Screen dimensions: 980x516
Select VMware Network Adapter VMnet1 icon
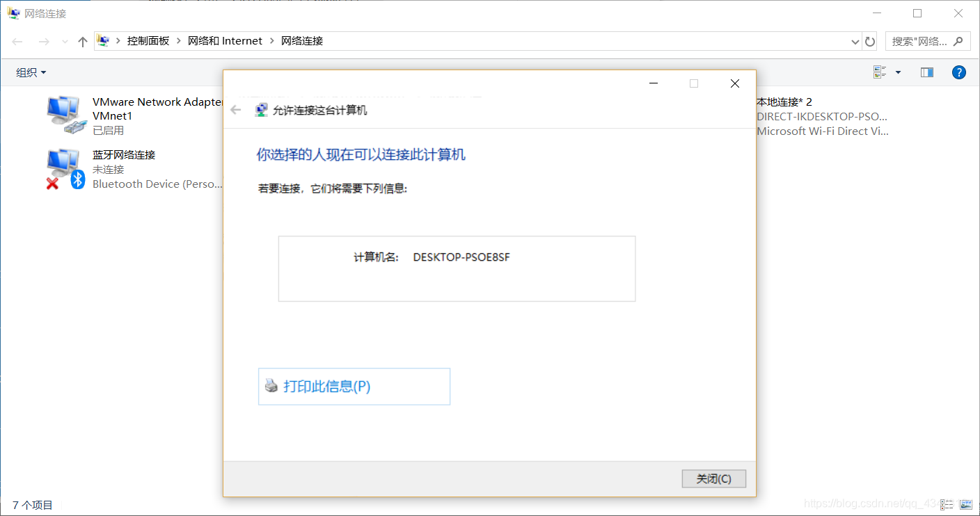pyautogui.click(x=66, y=114)
